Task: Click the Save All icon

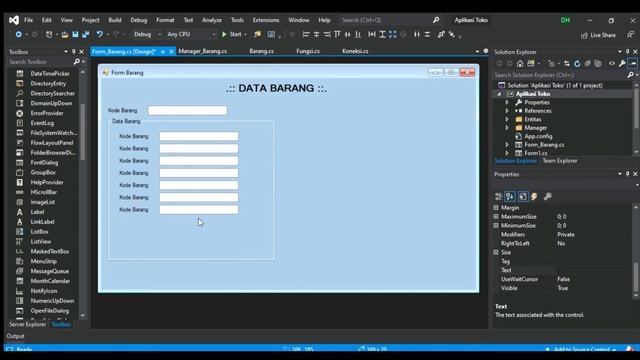Action: pyautogui.click(x=86, y=35)
